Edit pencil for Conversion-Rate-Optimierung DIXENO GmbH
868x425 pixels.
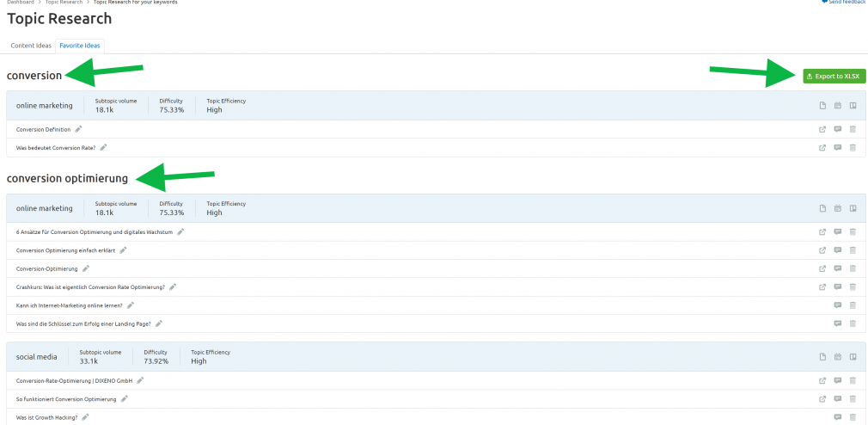click(x=140, y=380)
